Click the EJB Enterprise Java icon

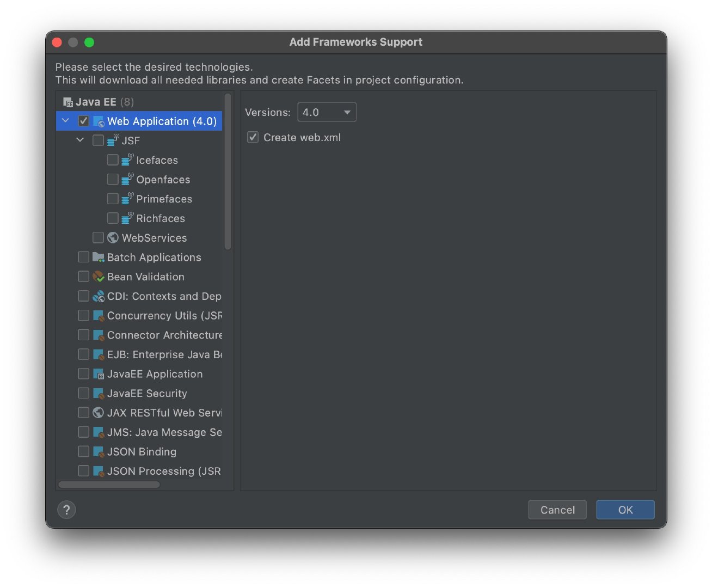click(99, 354)
